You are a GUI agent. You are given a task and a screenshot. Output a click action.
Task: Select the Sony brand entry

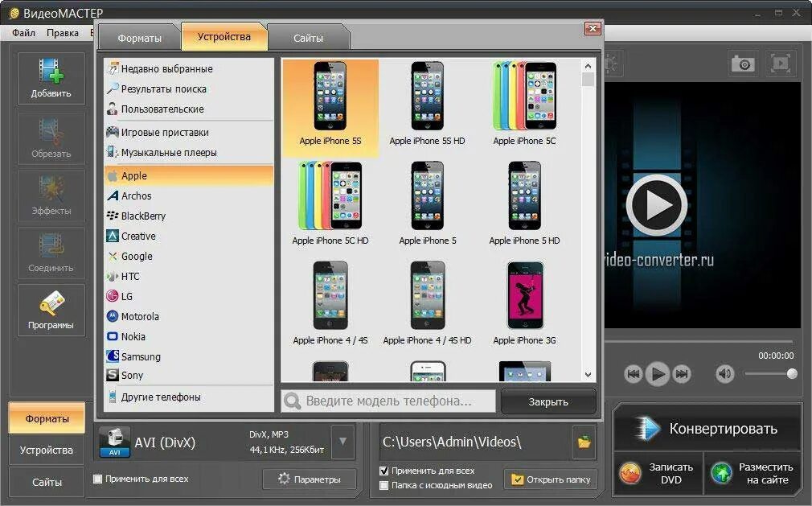pos(188,375)
